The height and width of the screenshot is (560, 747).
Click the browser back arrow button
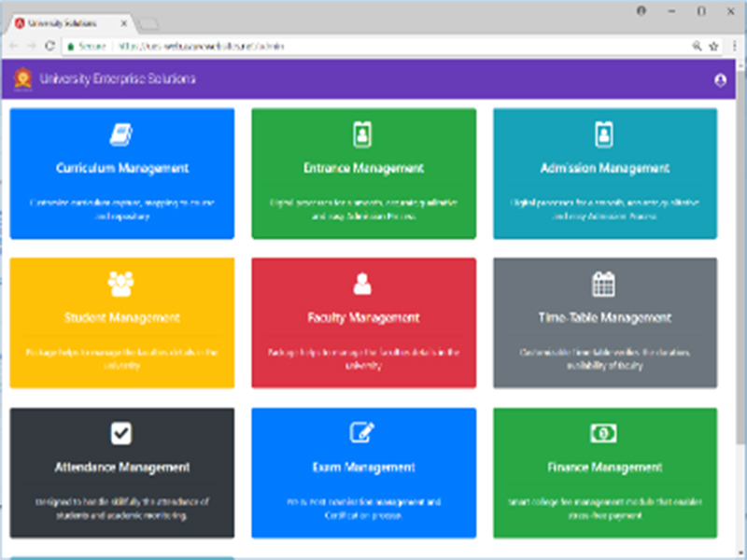pos(14,45)
